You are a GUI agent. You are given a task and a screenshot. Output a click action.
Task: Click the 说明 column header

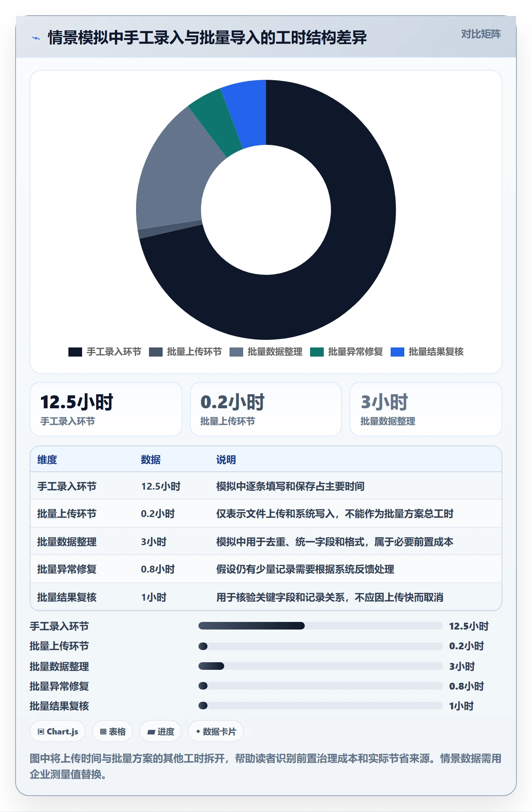(226, 460)
